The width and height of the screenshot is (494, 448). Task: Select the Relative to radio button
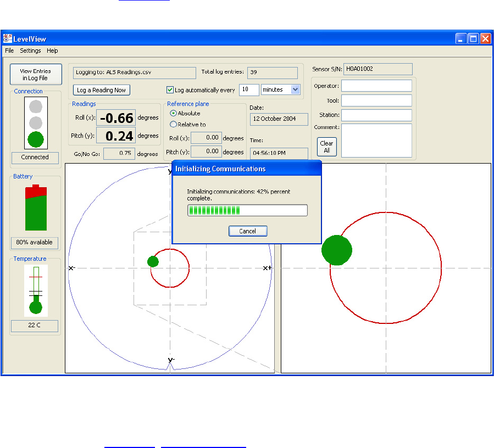pos(174,124)
